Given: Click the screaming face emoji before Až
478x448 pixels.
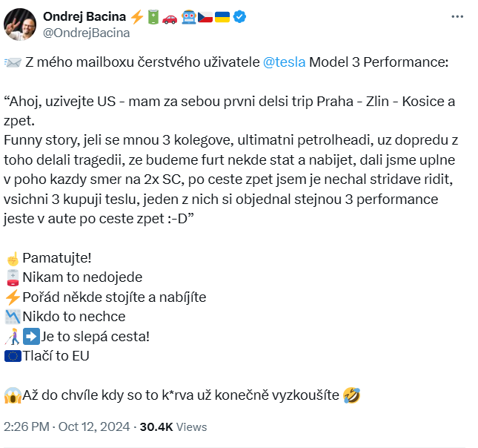Looking at the screenshot, I should (12, 395).
